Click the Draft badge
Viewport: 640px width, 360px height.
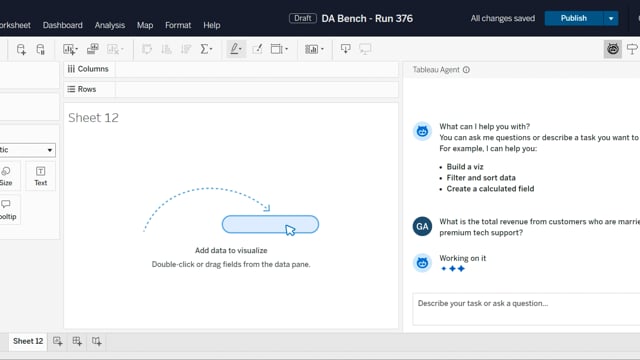click(302, 18)
